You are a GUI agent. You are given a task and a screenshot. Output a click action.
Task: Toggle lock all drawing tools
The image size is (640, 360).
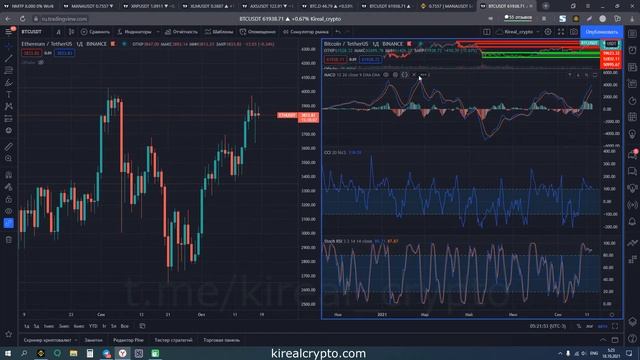tap(9, 199)
